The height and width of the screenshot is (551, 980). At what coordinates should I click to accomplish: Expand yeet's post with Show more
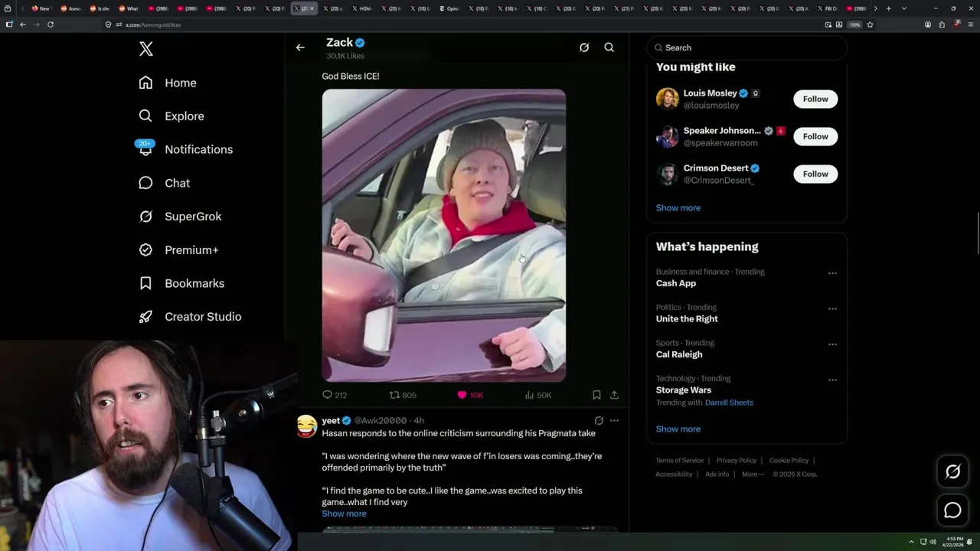344,514
